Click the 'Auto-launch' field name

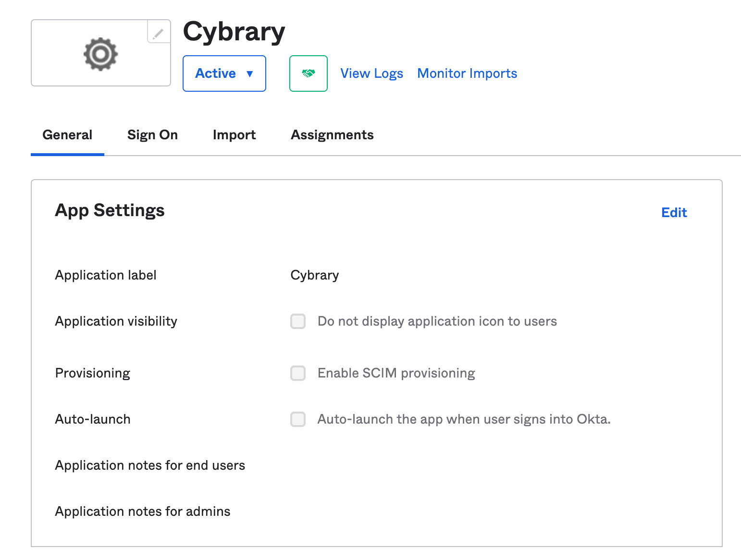pos(93,419)
